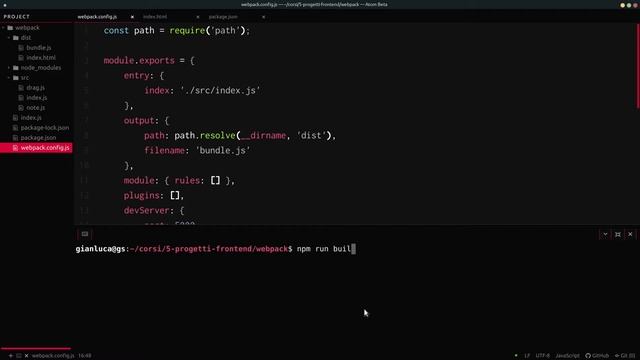Click the 'bundle.js' filename string in code

click(x=223, y=151)
